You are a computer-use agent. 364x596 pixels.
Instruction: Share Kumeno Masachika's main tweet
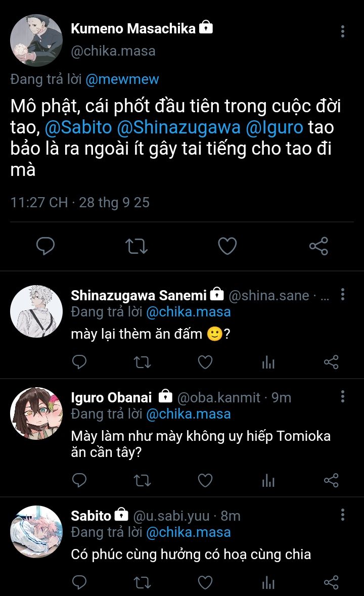[318, 246]
